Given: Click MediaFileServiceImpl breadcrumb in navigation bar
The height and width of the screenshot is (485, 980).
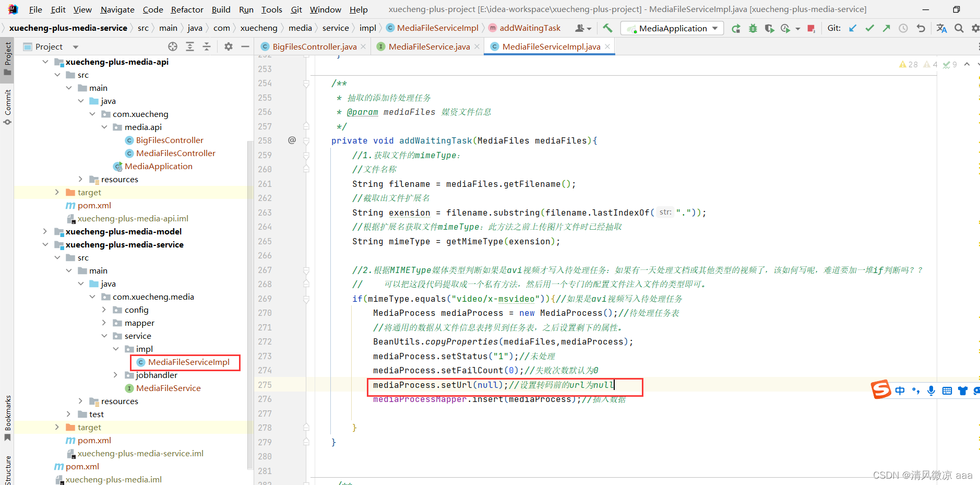Looking at the screenshot, I should click(432, 28).
